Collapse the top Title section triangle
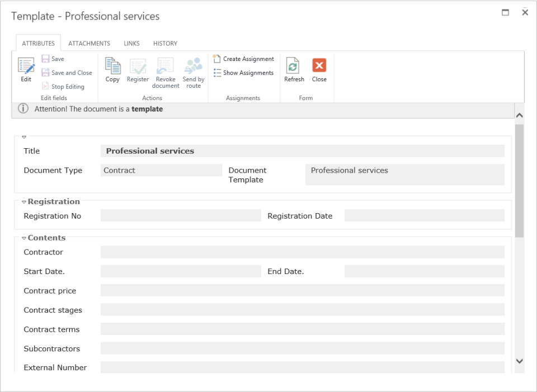 24,137
